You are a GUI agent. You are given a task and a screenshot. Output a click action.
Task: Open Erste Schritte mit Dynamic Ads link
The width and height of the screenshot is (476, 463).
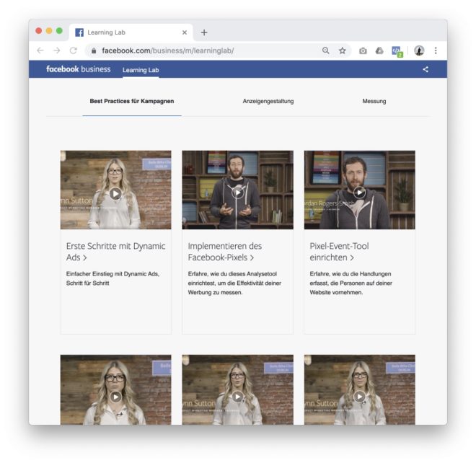coord(115,252)
